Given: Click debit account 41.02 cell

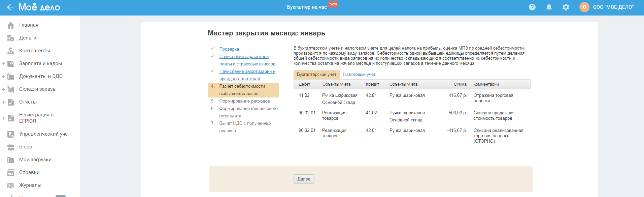Looking at the screenshot, I should (x=304, y=95).
